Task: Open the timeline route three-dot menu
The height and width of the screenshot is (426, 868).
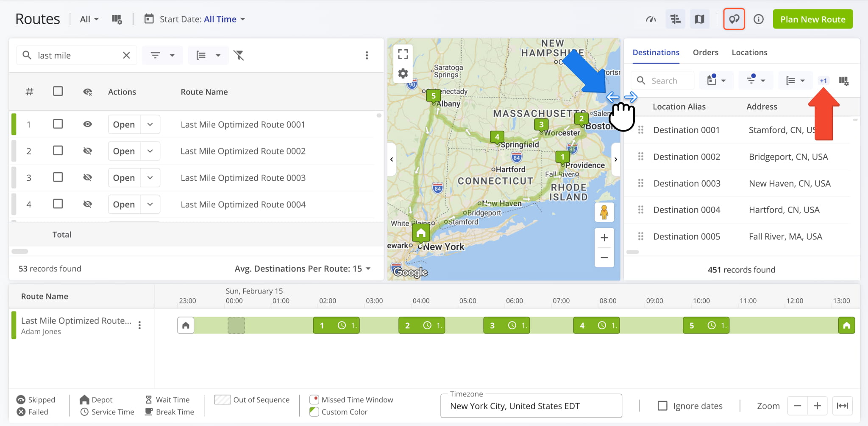Action: [139, 325]
